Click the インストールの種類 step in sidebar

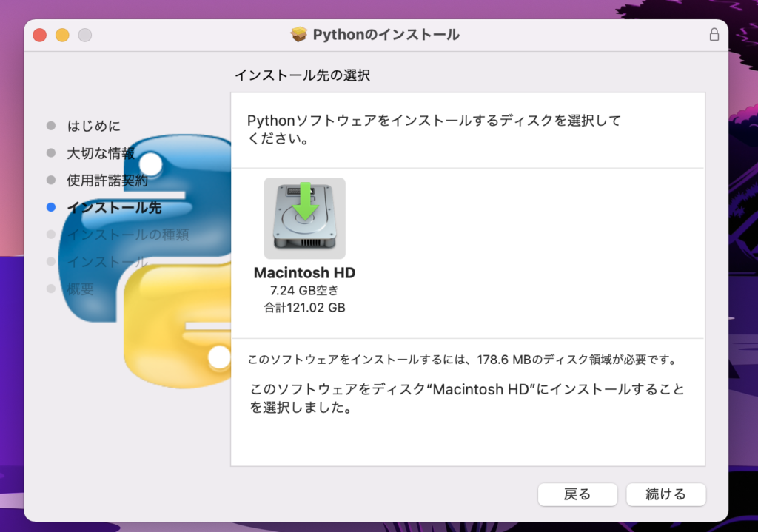(x=127, y=235)
